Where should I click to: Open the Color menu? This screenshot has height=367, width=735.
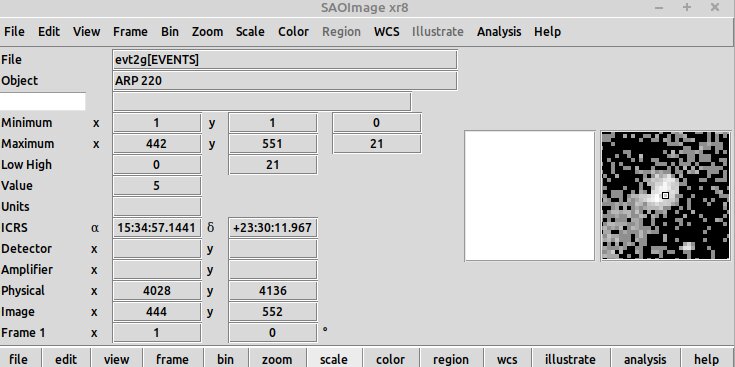click(x=293, y=32)
